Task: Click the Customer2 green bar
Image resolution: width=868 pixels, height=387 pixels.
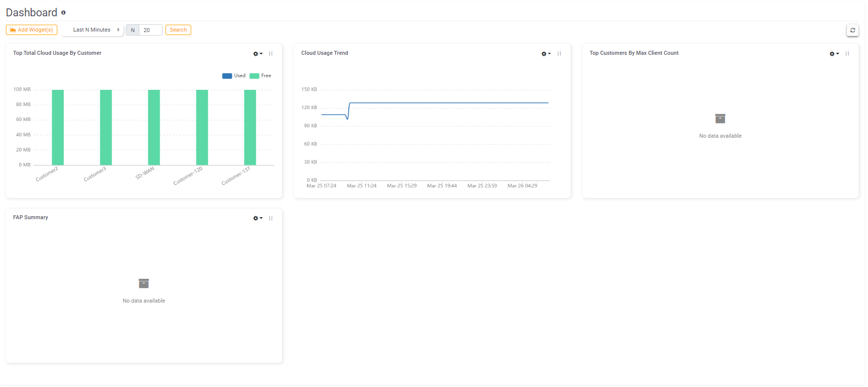Action: point(58,127)
